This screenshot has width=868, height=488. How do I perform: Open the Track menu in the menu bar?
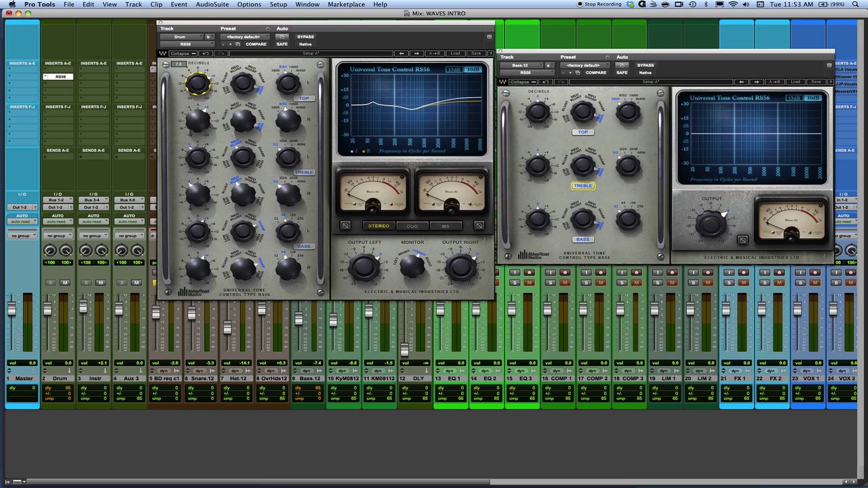[x=134, y=4]
